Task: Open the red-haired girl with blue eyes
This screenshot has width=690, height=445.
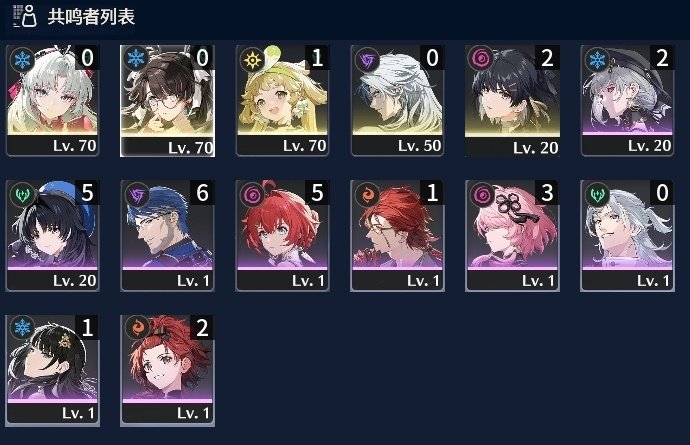Action: point(282,235)
